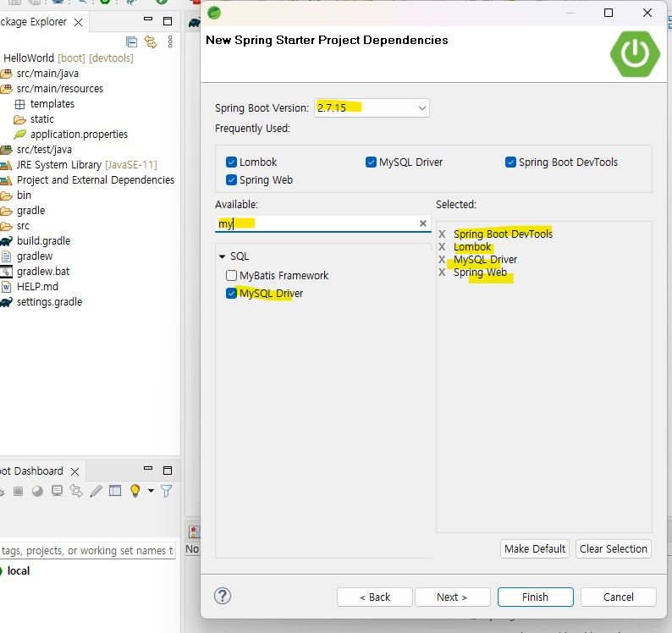672x633 pixels.
Task: Remove Spring Web from Selected list
Action: click(442, 272)
